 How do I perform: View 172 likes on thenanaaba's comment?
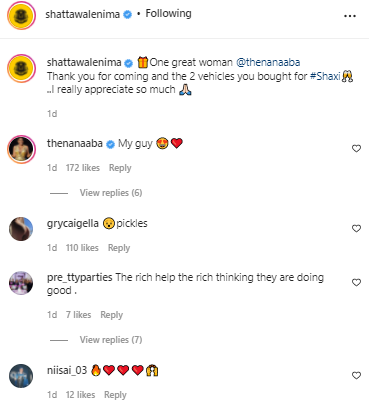pos(83,168)
